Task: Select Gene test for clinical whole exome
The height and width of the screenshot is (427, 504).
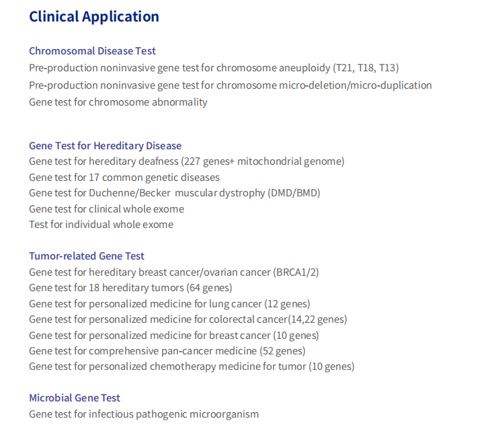Action: (106, 209)
